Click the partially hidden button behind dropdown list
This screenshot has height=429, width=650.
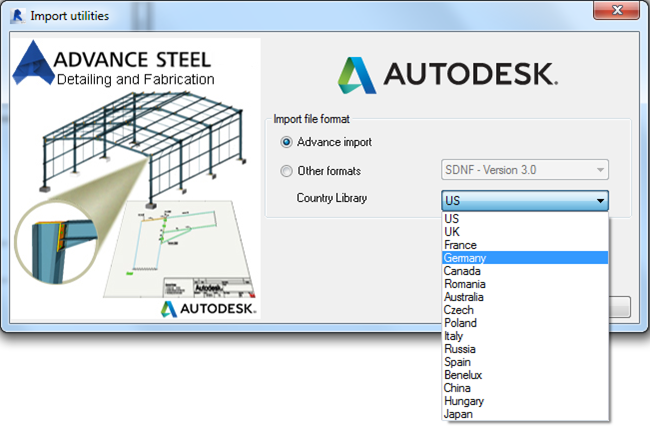[x=620, y=307]
